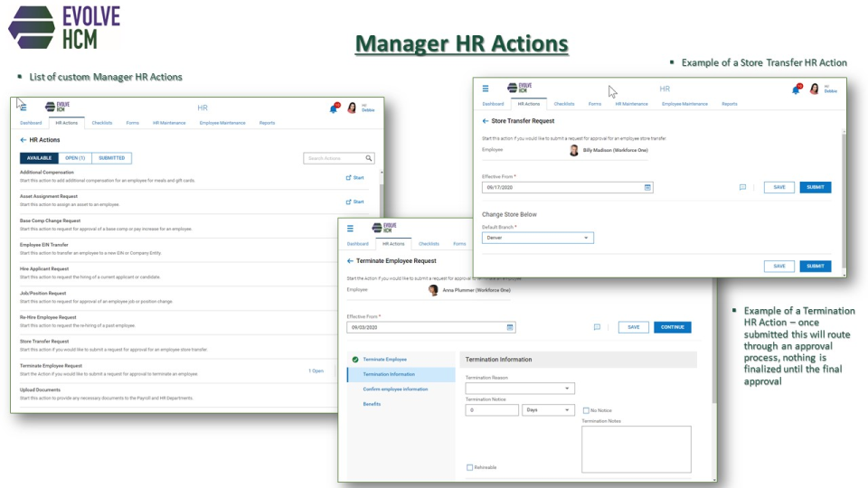Screen dimensions: 868x488
Task: Click SUBMIT beside comment icon in Store Transfer
Action: coord(815,187)
